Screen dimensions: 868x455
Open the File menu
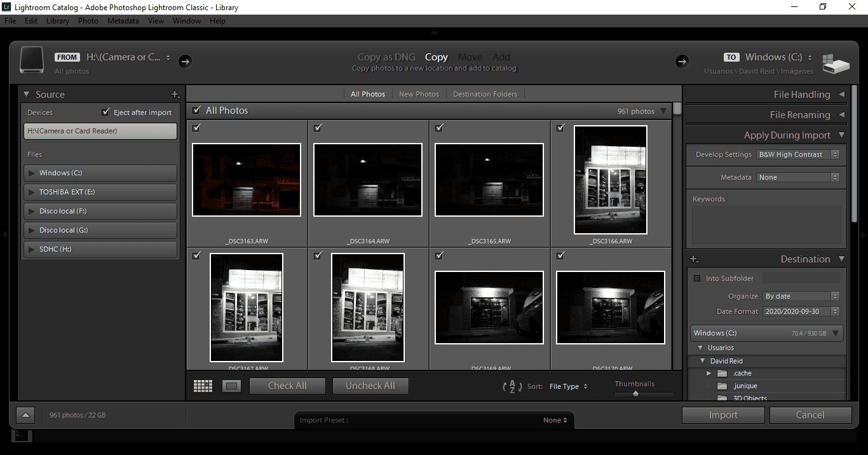click(x=10, y=21)
